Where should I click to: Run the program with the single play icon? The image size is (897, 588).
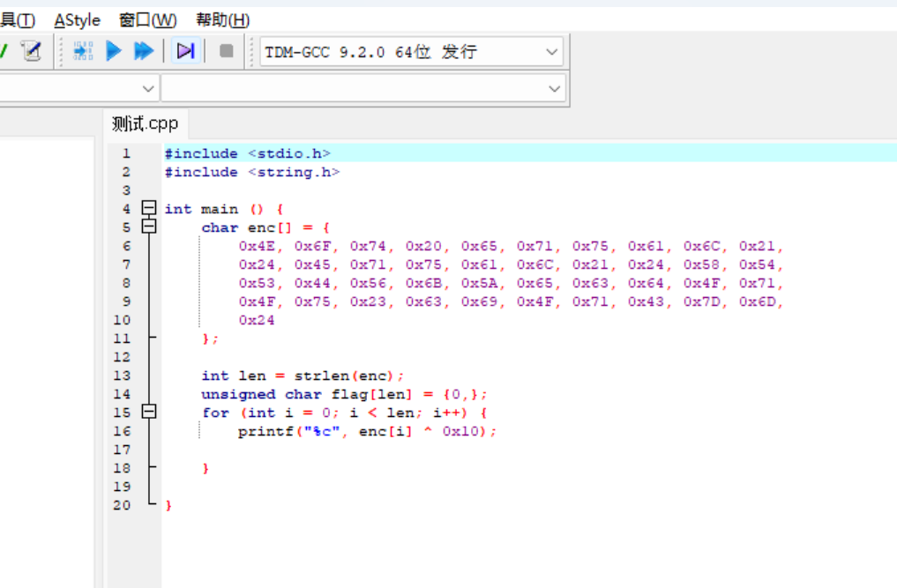(x=113, y=51)
